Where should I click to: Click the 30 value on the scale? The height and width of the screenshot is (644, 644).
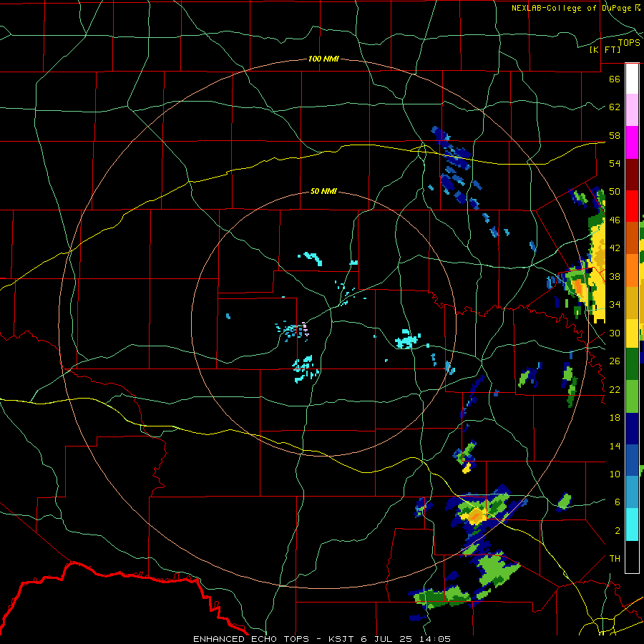click(x=615, y=333)
